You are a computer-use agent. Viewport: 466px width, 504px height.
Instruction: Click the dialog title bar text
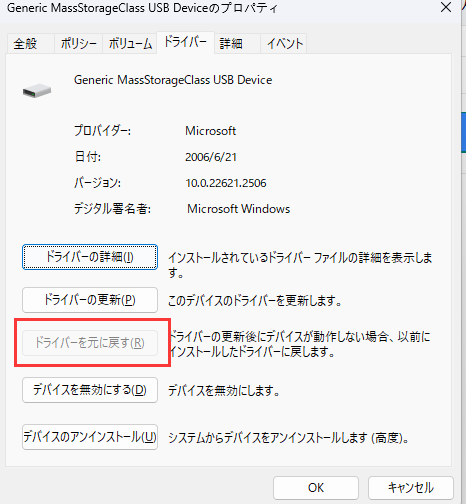(x=142, y=8)
